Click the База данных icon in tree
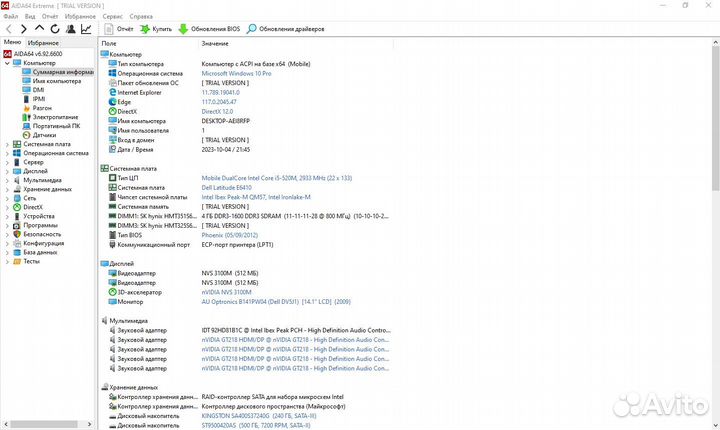Image resolution: width=720 pixels, height=430 pixels. 17,252
